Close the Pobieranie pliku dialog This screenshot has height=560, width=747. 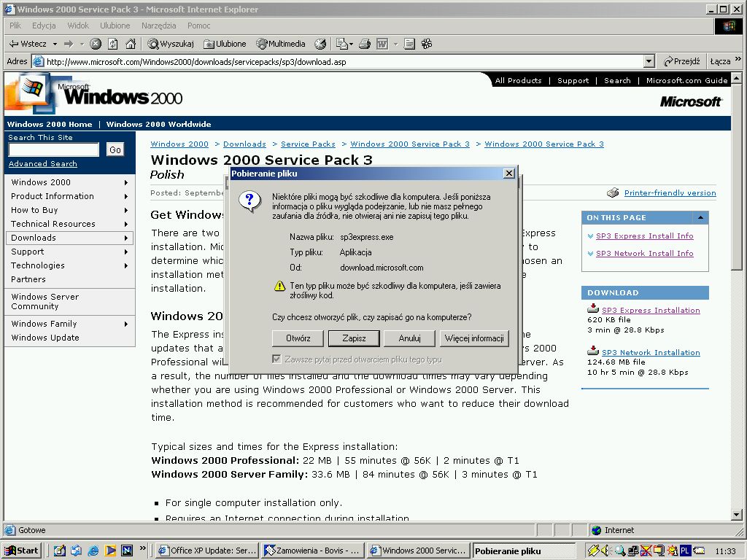point(509,174)
